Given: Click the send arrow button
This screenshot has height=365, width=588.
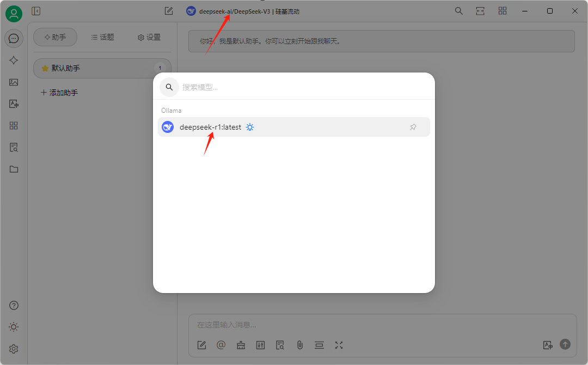Looking at the screenshot, I should pyautogui.click(x=565, y=344).
